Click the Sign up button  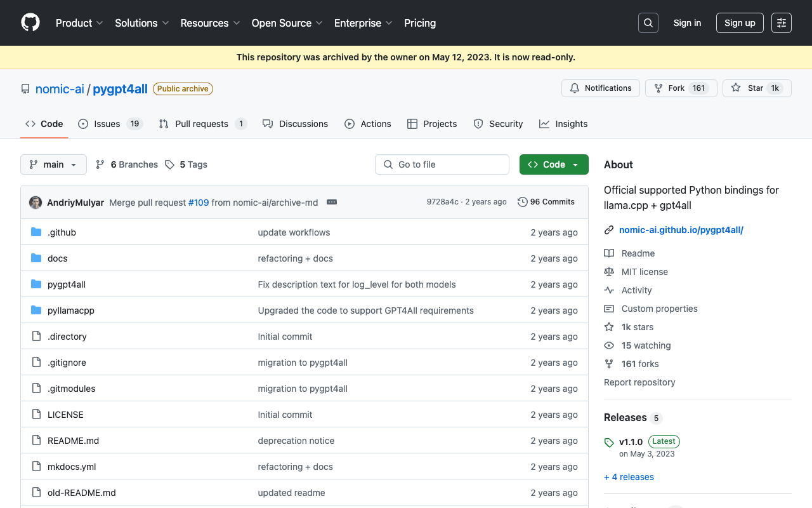click(740, 23)
